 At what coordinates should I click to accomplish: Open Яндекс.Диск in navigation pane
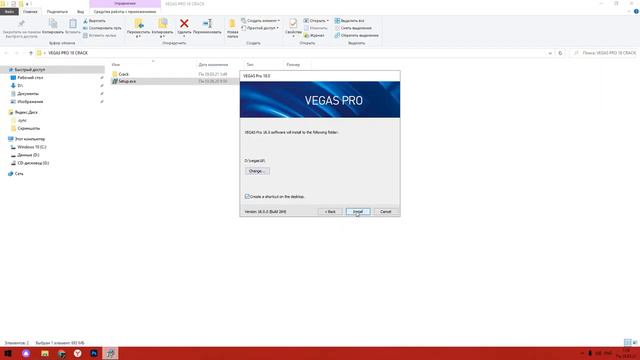tap(26, 112)
